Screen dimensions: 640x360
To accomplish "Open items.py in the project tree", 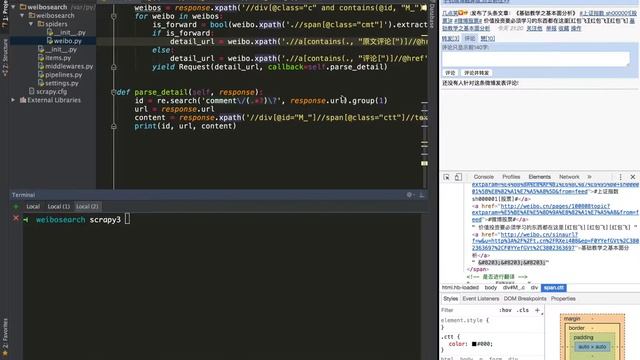I will tap(58, 58).
